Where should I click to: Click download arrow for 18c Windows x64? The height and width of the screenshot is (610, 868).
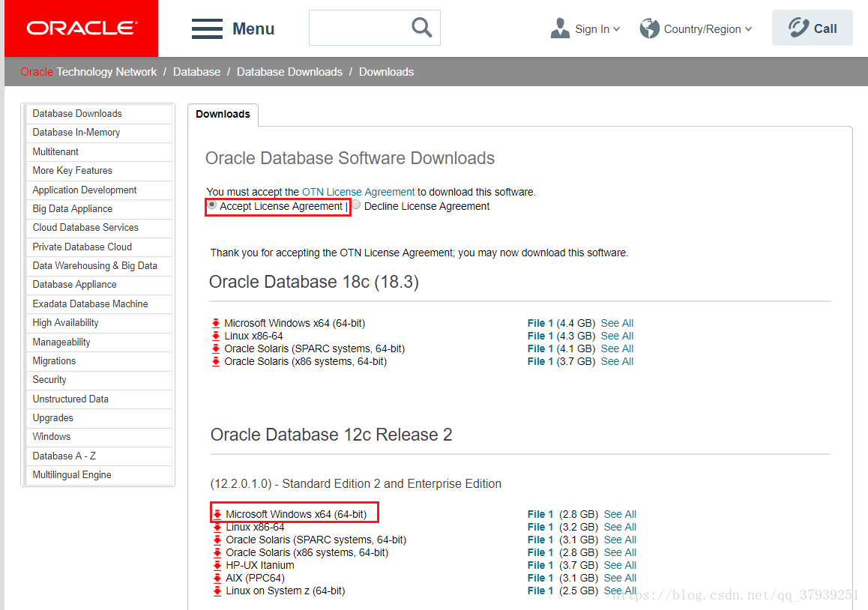click(x=216, y=323)
